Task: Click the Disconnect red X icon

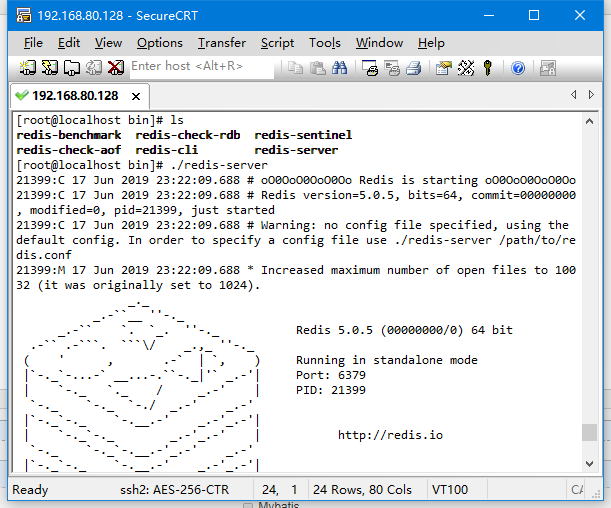Action: coord(116,68)
